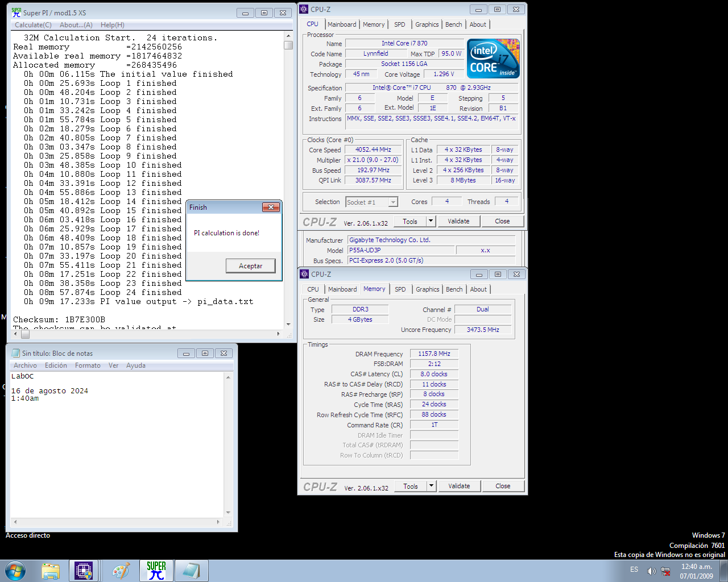Select Bench tab in lower CPU-Z window

[x=454, y=289]
